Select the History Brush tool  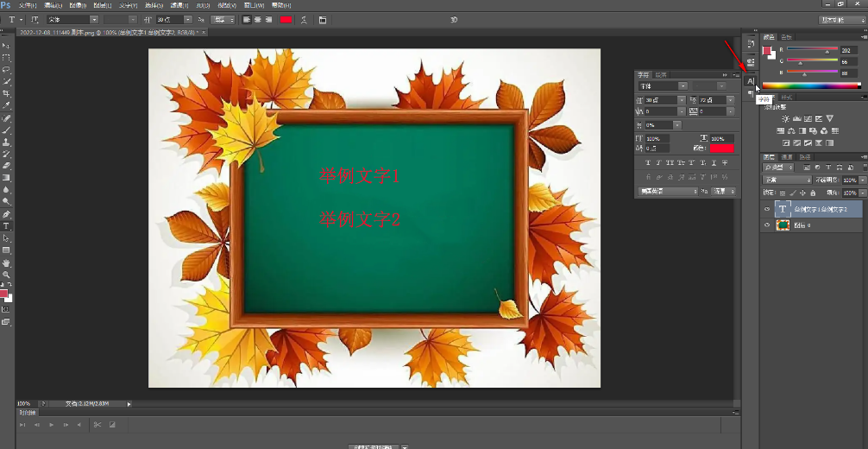coord(6,154)
